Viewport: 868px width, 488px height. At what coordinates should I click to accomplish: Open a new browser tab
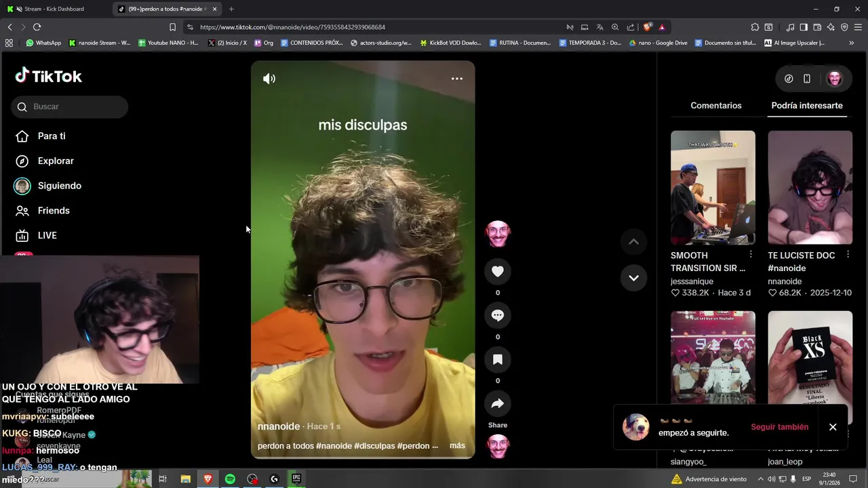tap(231, 9)
